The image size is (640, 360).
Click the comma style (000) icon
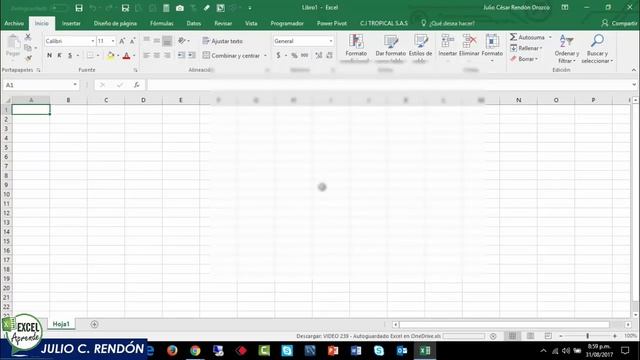pyautogui.click(x=304, y=56)
